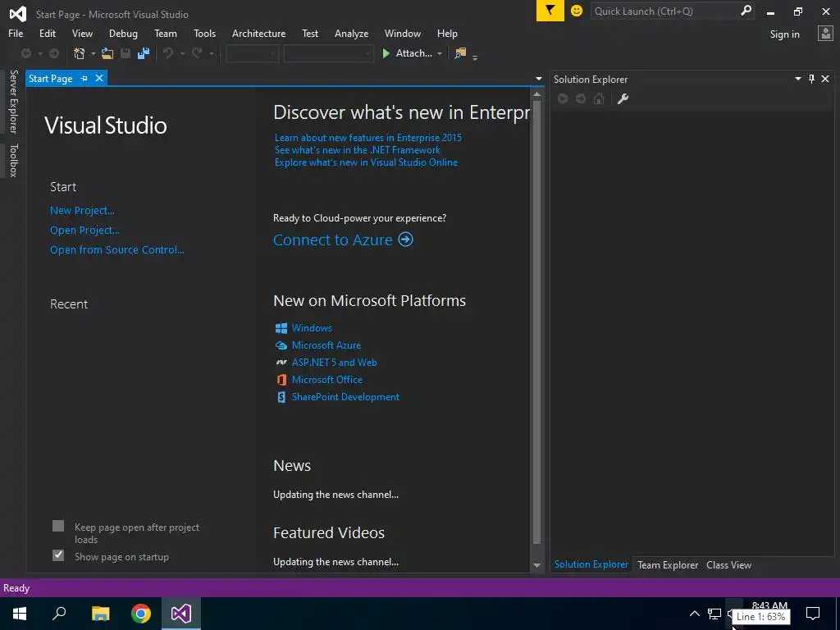Click the New Project... link
The height and width of the screenshot is (630, 840).
(x=82, y=211)
